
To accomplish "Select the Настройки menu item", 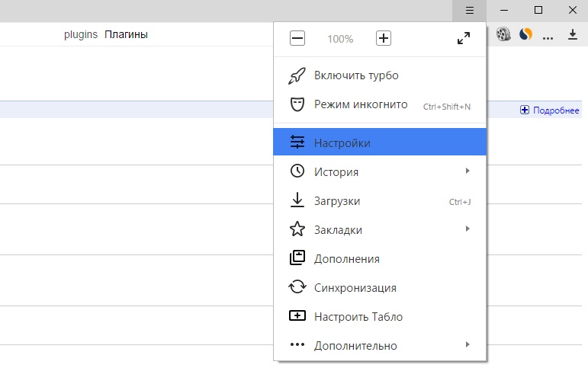I will coord(380,142).
